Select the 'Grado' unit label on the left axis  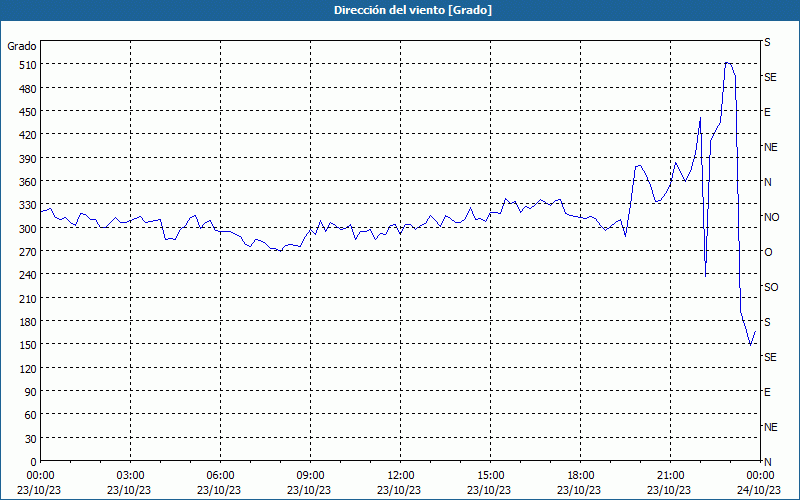22,46
